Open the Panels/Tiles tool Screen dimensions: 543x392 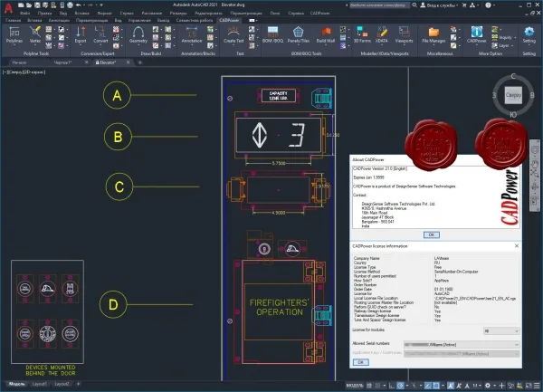(x=298, y=34)
